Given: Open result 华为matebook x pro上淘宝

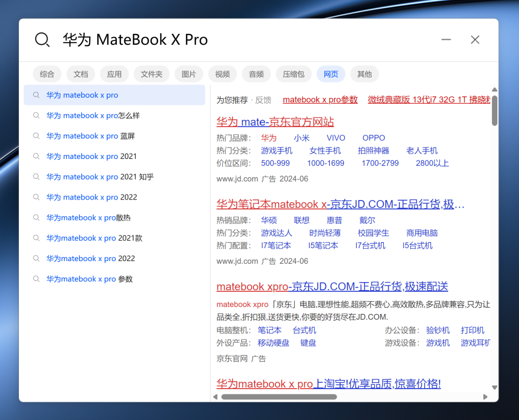Looking at the screenshot, I should click(x=329, y=384).
